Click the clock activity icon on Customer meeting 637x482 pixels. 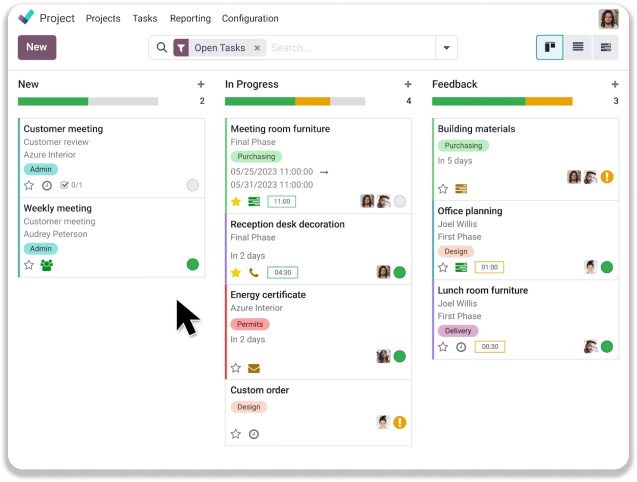coord(46,185)
